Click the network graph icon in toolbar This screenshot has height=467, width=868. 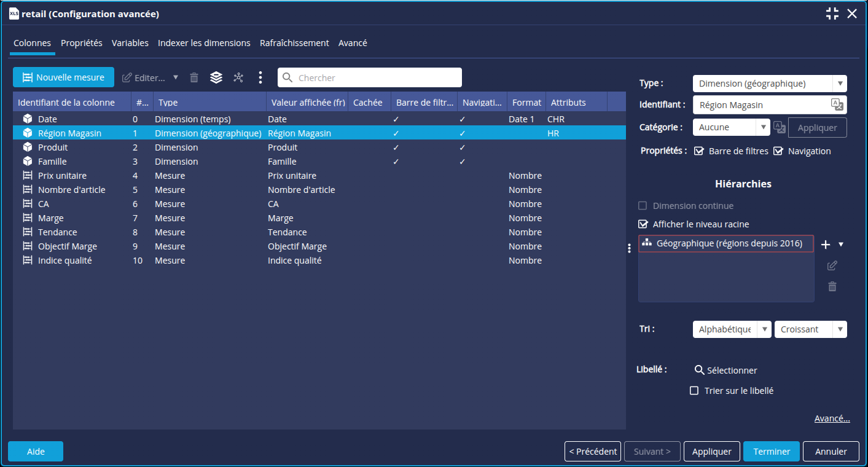click(x=238, y=77)
